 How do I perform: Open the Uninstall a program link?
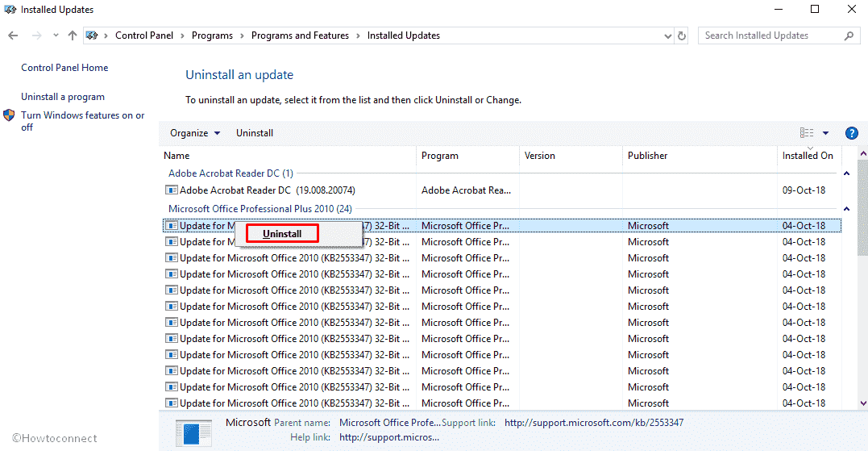pyautogui.click(x=63, y=96)
